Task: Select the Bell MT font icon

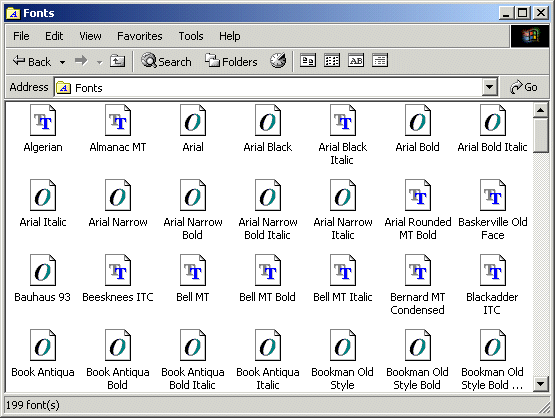Action: 193,270
